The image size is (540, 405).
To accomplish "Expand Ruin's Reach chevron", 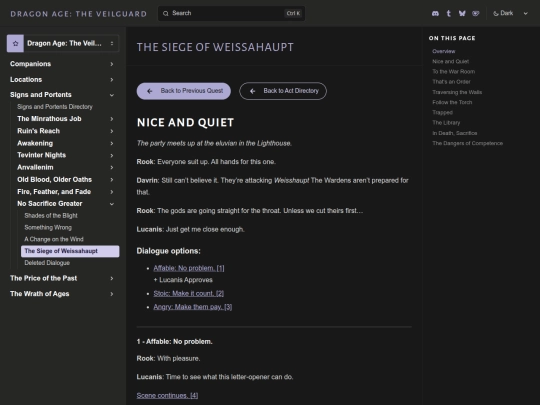I will (112, 131).
